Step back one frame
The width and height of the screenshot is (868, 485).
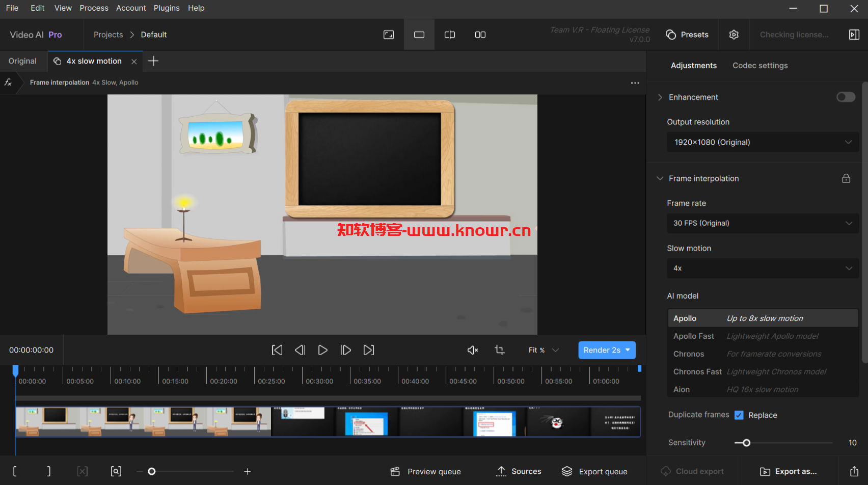(300, 350)
